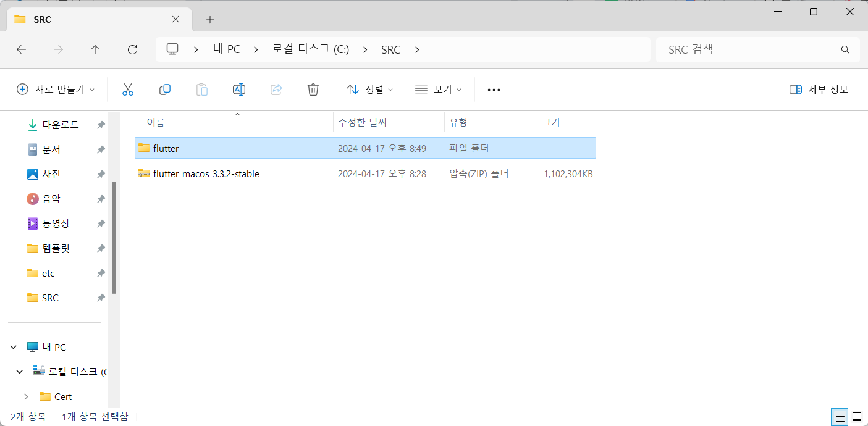This screenshot has height=426, width=868.
Task: Click the search magnifier icon
Action: click(845, 49)
